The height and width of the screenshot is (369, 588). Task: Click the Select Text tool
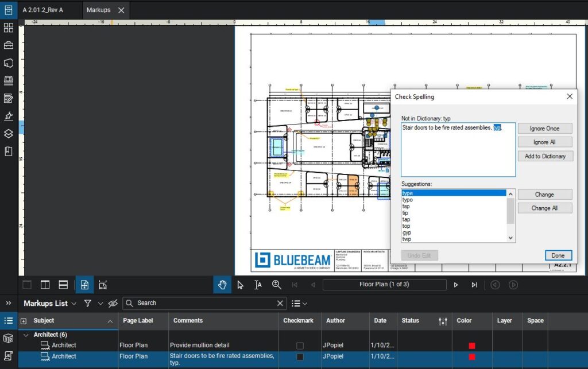coord(258,285)
